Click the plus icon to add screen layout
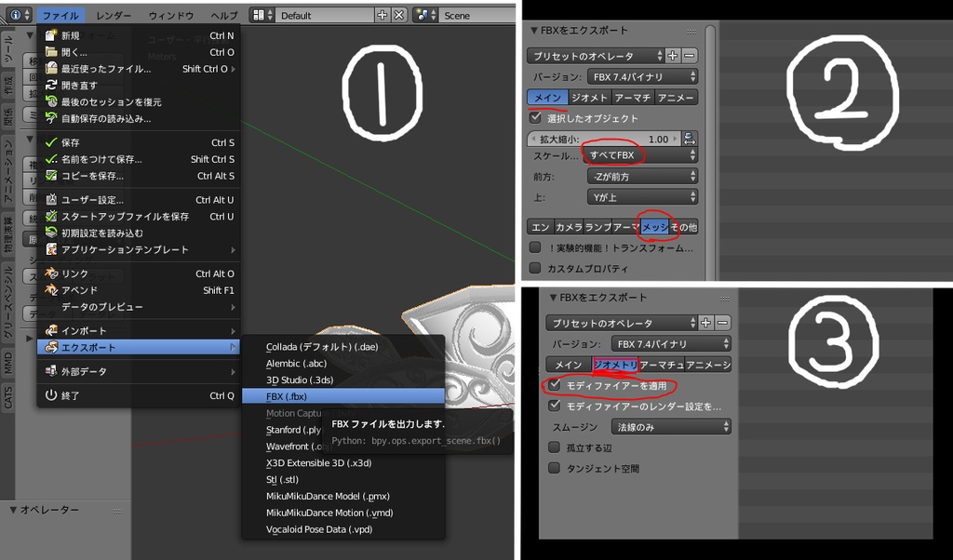Screen dimensions: 953x560 [x=382, y=15]
